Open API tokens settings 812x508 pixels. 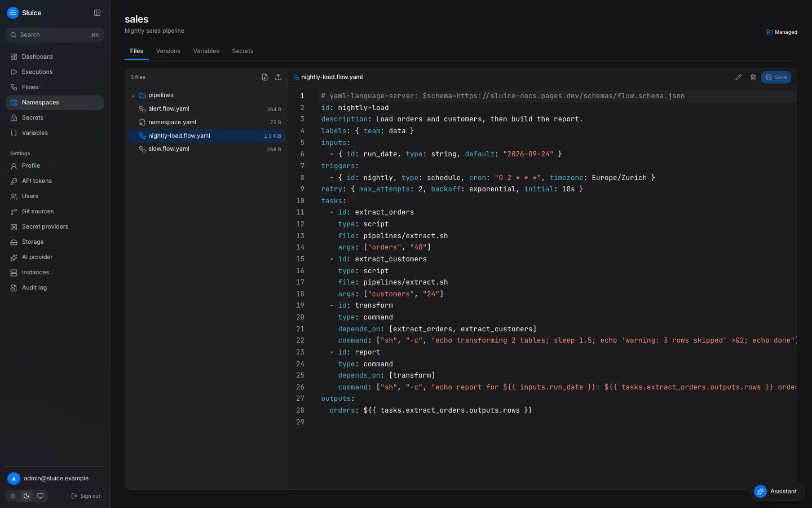pos(55,181)
